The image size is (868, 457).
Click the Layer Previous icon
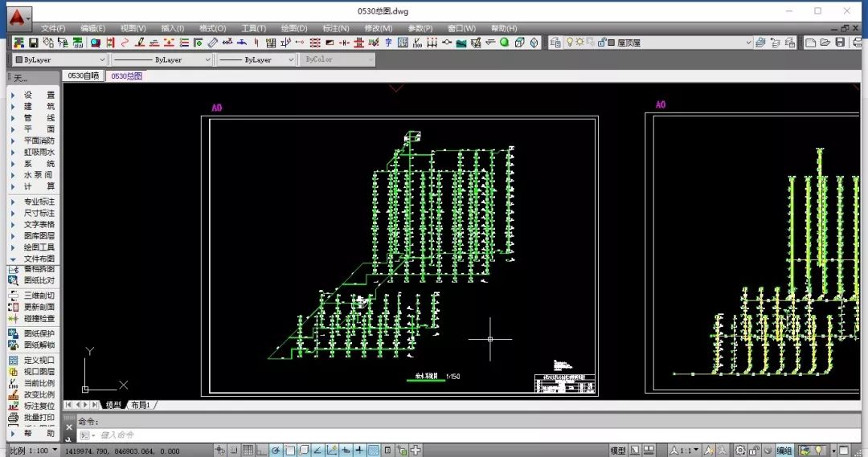[x=775, y=43]
